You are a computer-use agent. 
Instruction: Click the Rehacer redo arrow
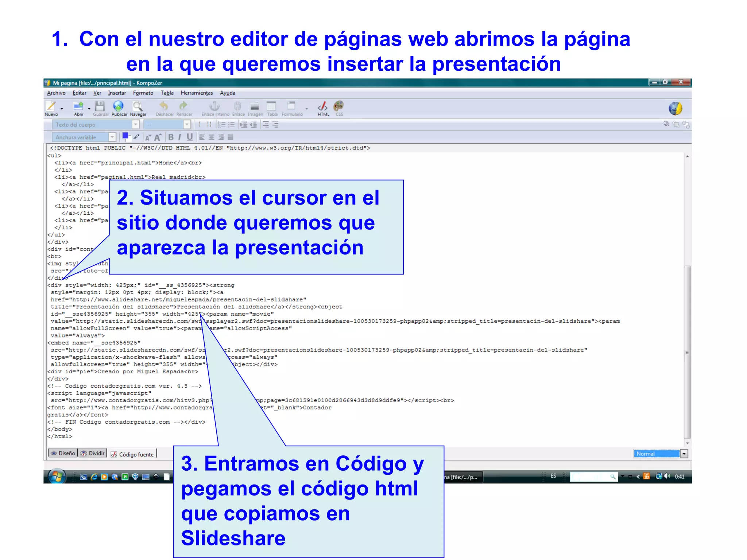(x=183, y=106)
